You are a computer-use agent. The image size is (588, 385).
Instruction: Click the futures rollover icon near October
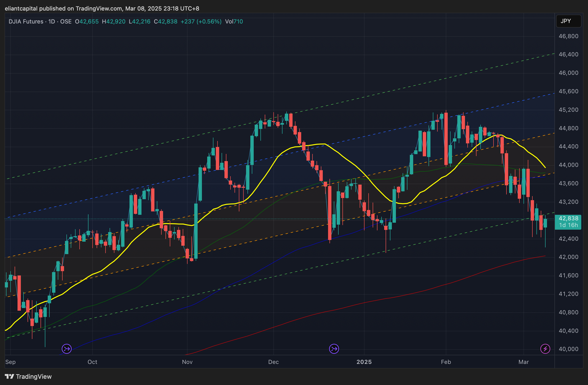[x=66, y=349]
